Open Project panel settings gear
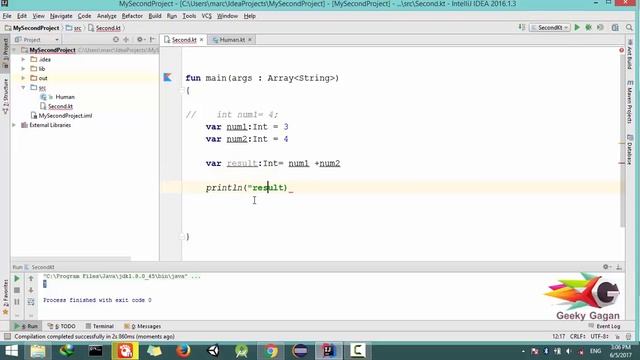 [x=140, y=40]
